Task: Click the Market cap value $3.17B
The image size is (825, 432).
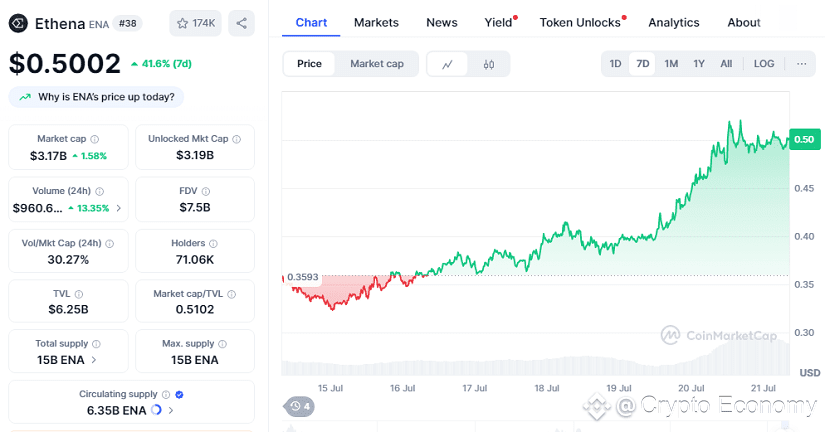Action: [x=48, y=156]
